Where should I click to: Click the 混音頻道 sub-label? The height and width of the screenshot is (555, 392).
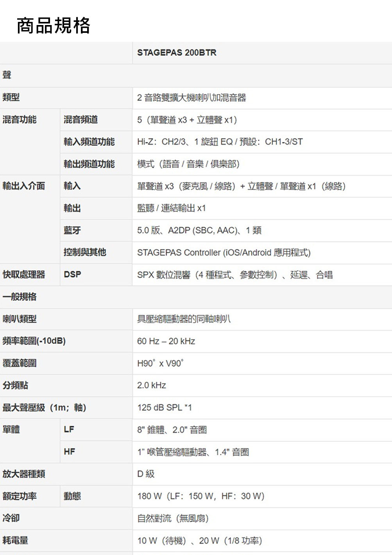pyautogui.click(x=81, y=119)
